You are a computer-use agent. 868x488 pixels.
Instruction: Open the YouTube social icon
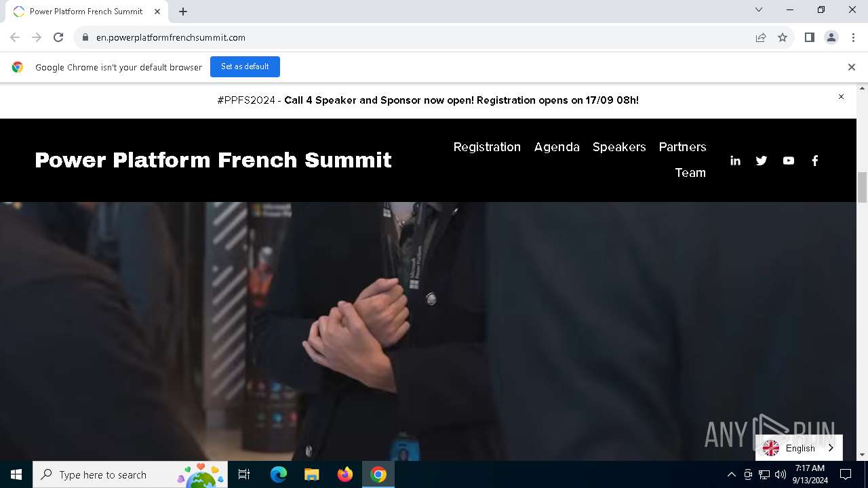[788, 161]
